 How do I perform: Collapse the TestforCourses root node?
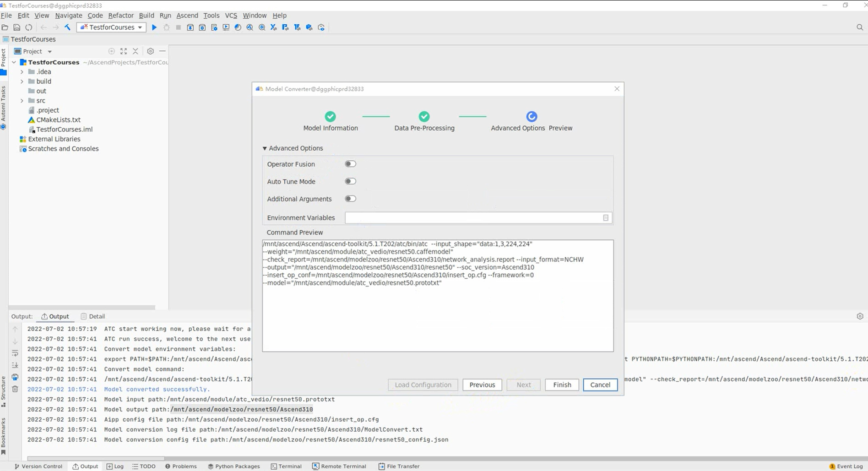(14, 62)
